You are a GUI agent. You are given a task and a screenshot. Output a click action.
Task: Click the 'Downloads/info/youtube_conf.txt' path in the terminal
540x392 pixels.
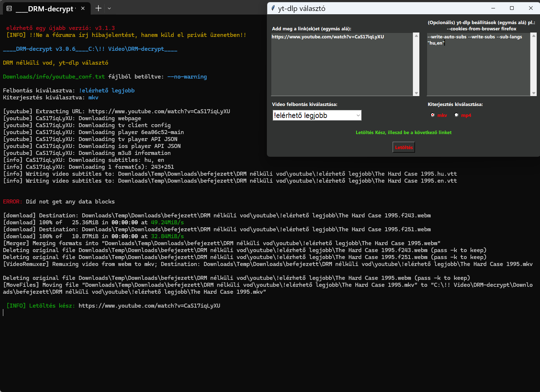54,77
